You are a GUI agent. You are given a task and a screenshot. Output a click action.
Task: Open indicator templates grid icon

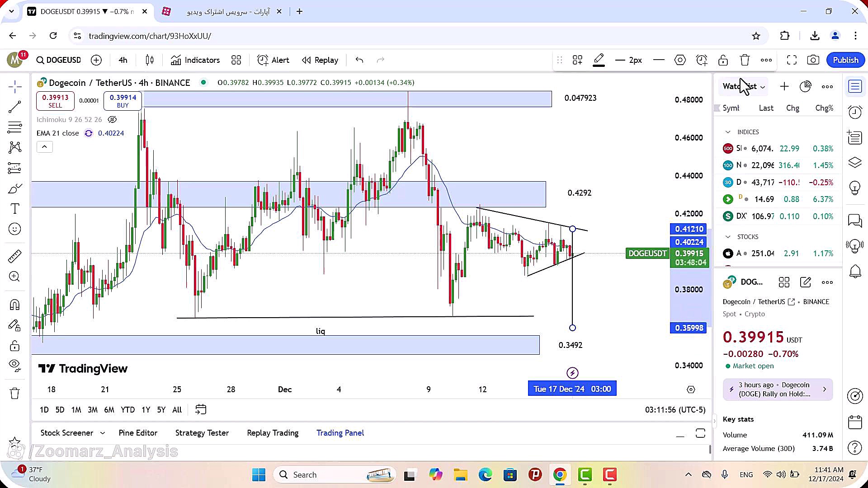236,60
